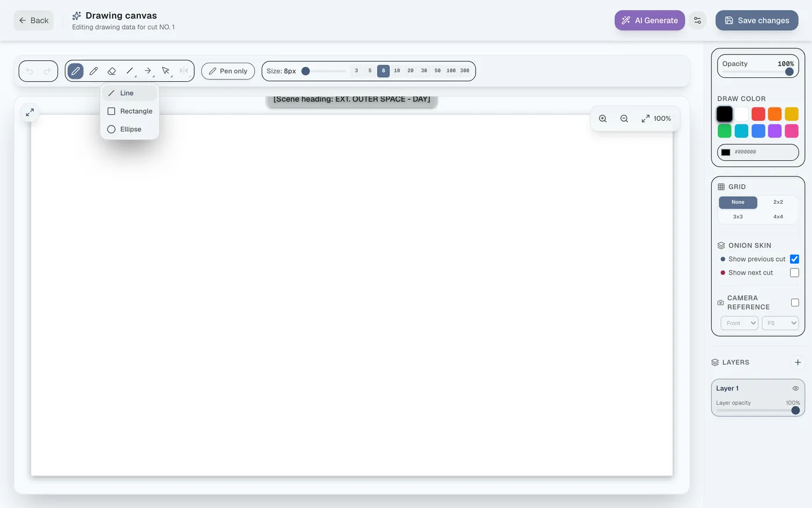
Task: Choose Ellipse from shape menu
Action: click(x=129, y=129)
